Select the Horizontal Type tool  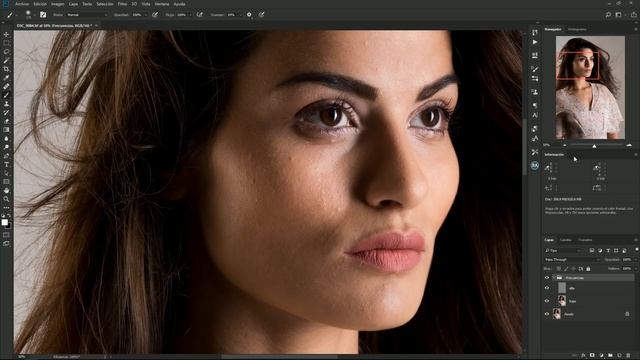[x=6, y=164]
